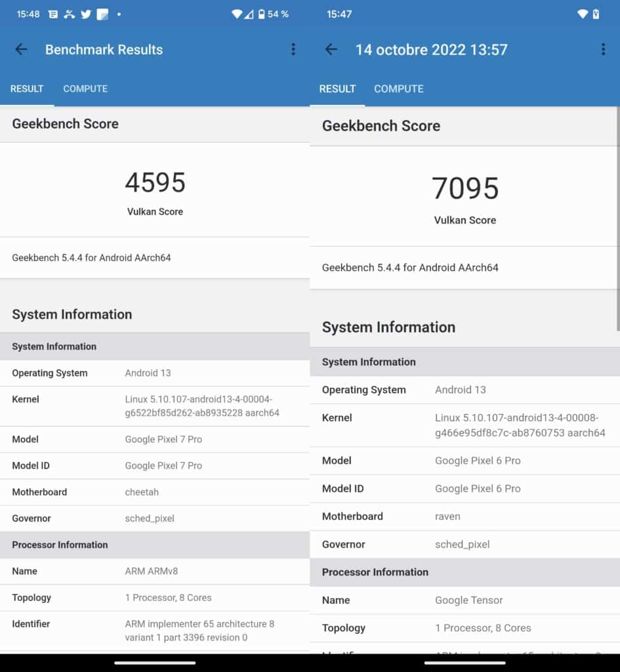Tap the Wi-Fi icon beside 54 % battery

pyautogui.click(x=236, y=14)
